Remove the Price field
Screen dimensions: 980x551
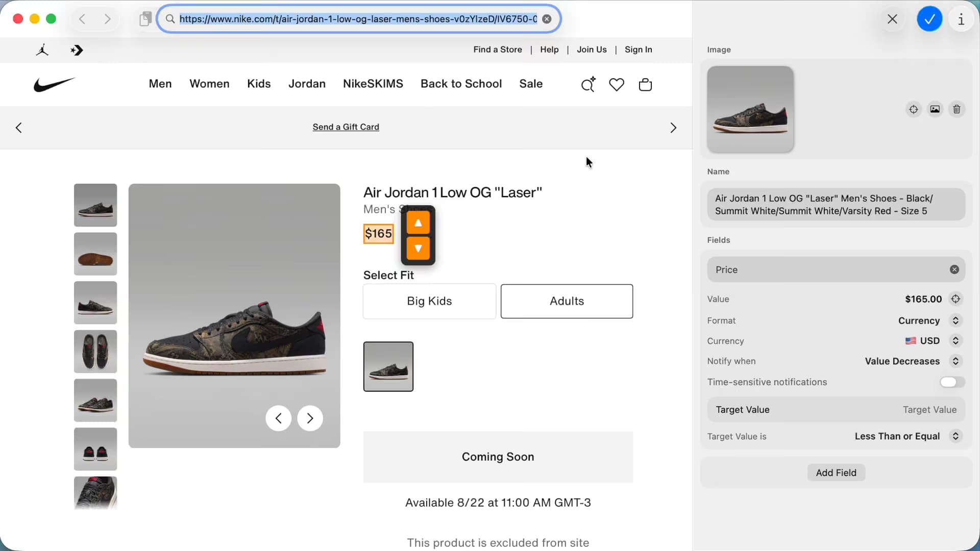click(954, 269)
